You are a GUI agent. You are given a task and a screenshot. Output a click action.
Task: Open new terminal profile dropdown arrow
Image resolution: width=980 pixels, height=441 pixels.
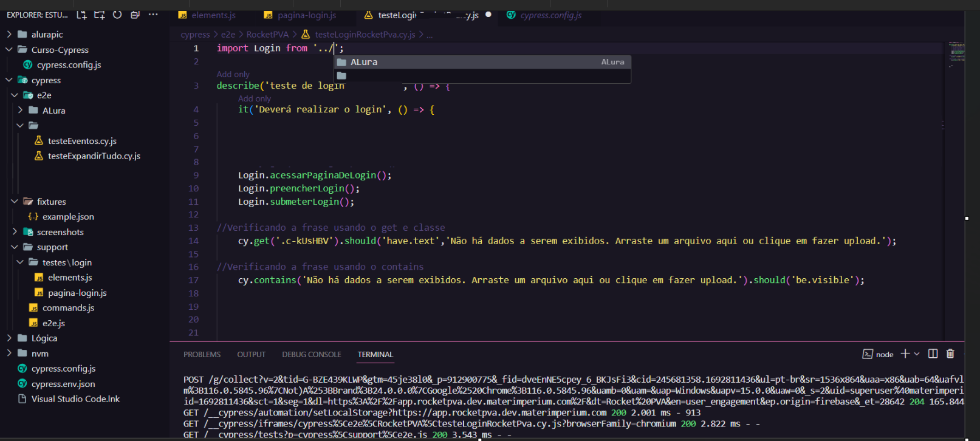coord(917,354)
